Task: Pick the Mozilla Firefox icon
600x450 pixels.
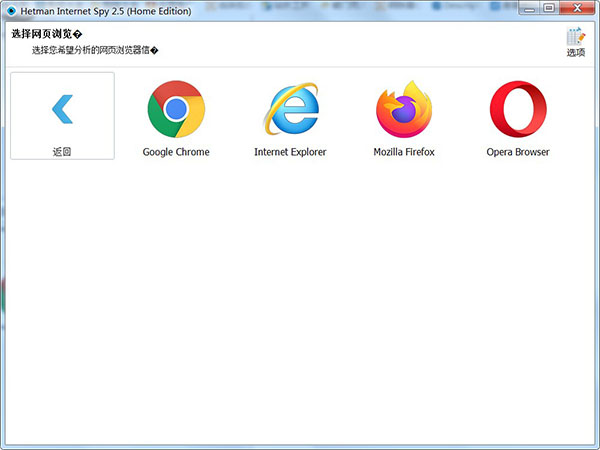Action: pos(404,109)
